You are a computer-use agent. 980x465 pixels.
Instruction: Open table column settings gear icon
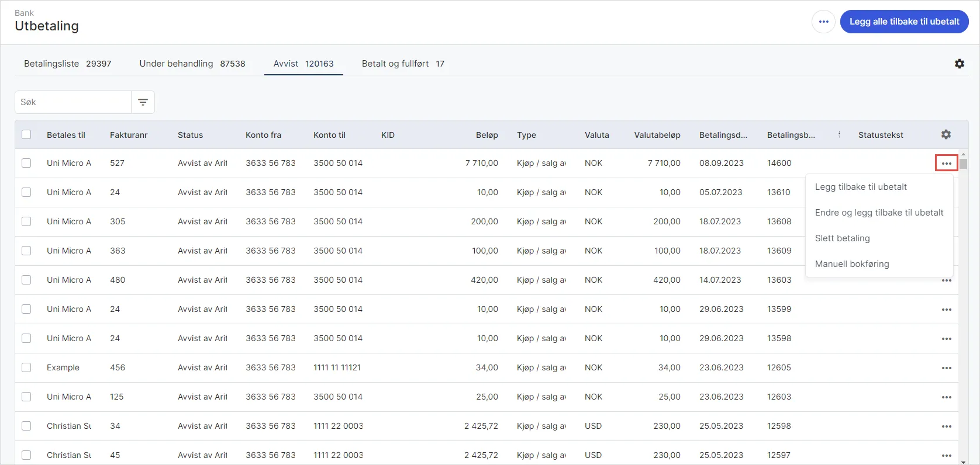946,135
